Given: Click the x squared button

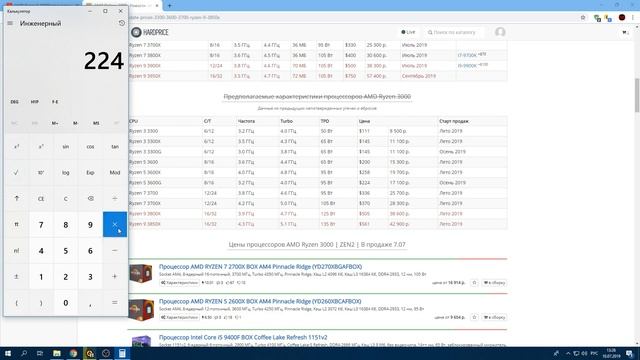Looking at the screenshot, I should 17,147.
